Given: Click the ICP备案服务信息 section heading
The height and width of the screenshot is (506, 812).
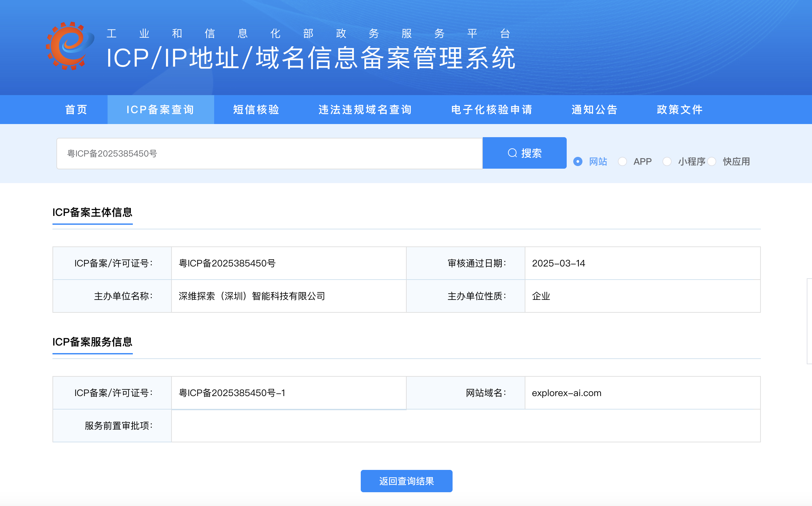Looking at the screenshot, I should 92,342.
